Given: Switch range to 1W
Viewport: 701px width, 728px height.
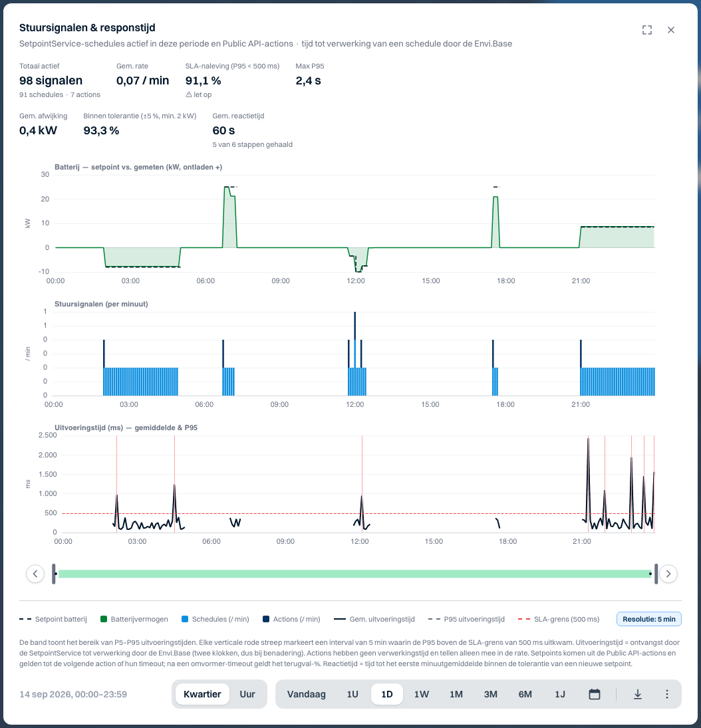Looking at the screenshot, I should pyautogui.click(x=422, y=694).
